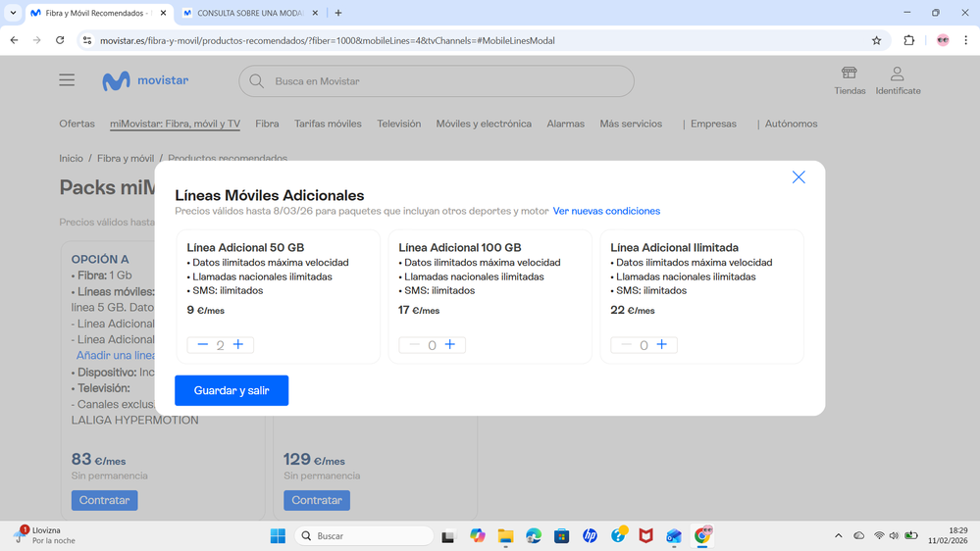Expand the tab search dropdown arrow
The height and width of the screenshot is (551, 980).
(x=13, y=14)
